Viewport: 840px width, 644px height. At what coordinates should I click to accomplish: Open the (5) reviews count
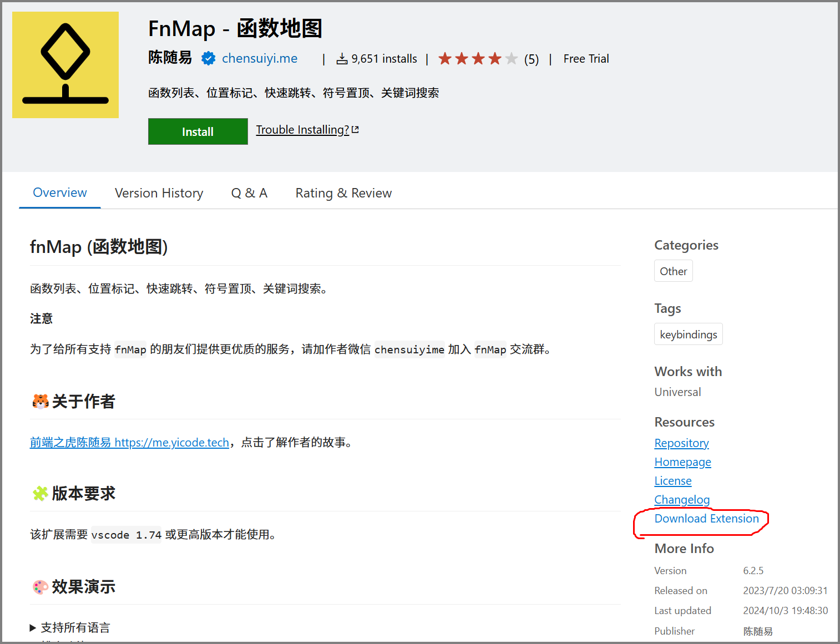pyautogui.click(x=532, y=59)
